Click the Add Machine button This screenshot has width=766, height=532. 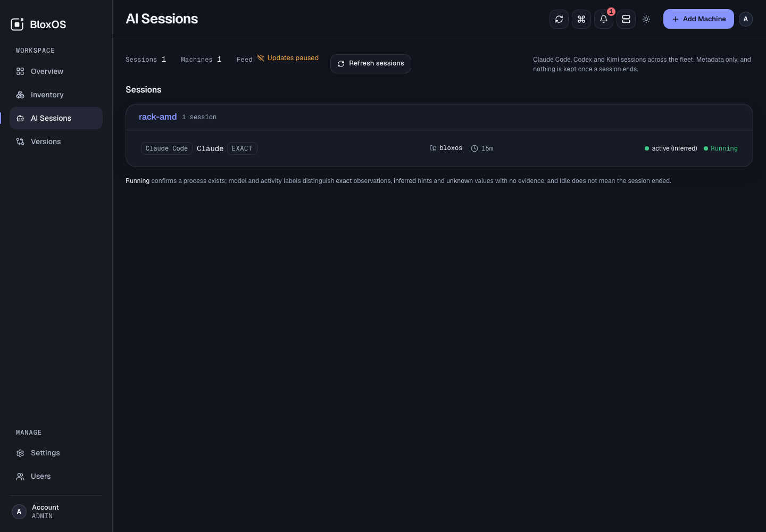point(698,19)
